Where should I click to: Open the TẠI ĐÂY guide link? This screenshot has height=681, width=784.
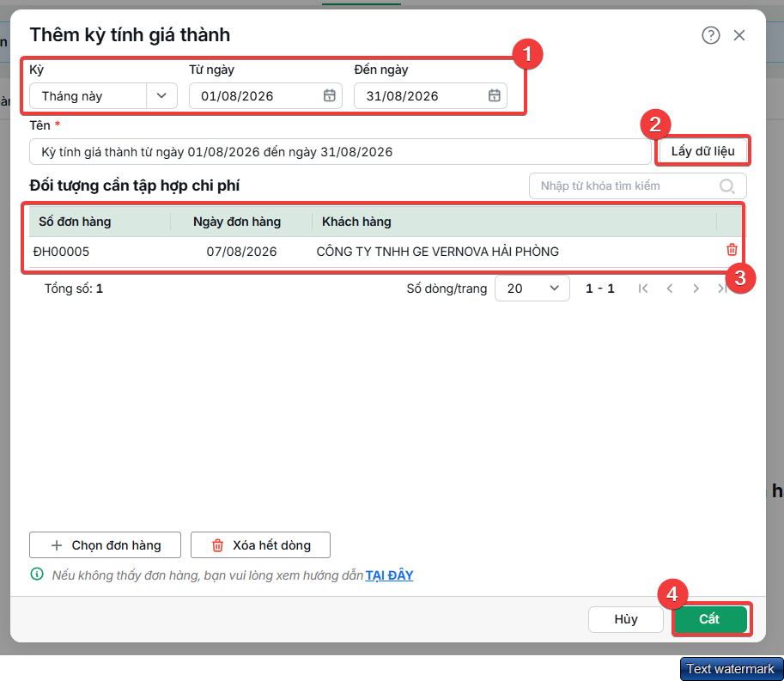(x=389, y=575)
